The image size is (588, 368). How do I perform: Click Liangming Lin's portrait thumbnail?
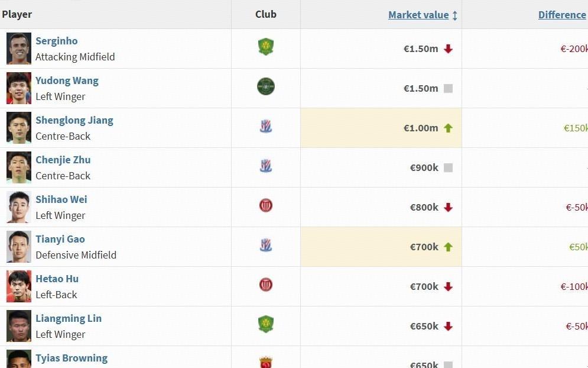(19, 326)
